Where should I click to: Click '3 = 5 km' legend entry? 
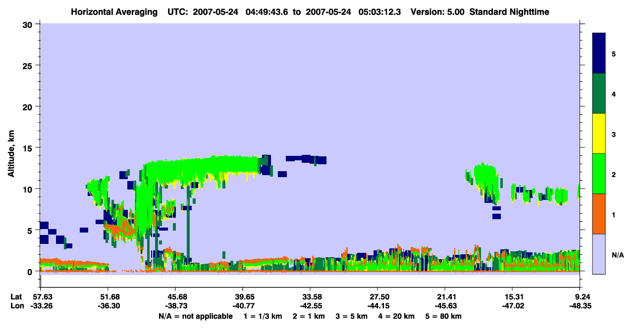coord(352,316)
